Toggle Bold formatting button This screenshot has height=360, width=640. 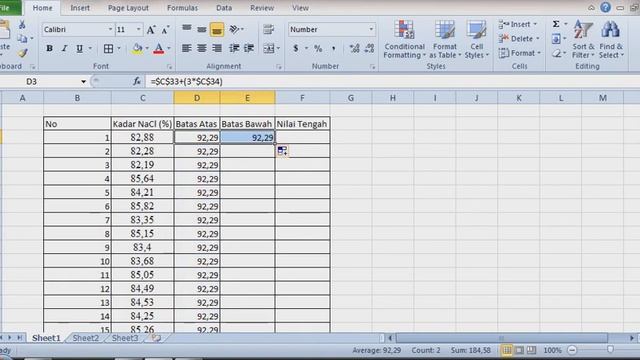49,49
